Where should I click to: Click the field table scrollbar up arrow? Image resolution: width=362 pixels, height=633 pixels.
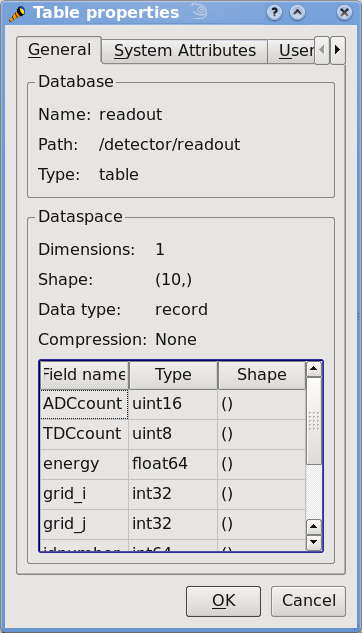click(314, 369)
